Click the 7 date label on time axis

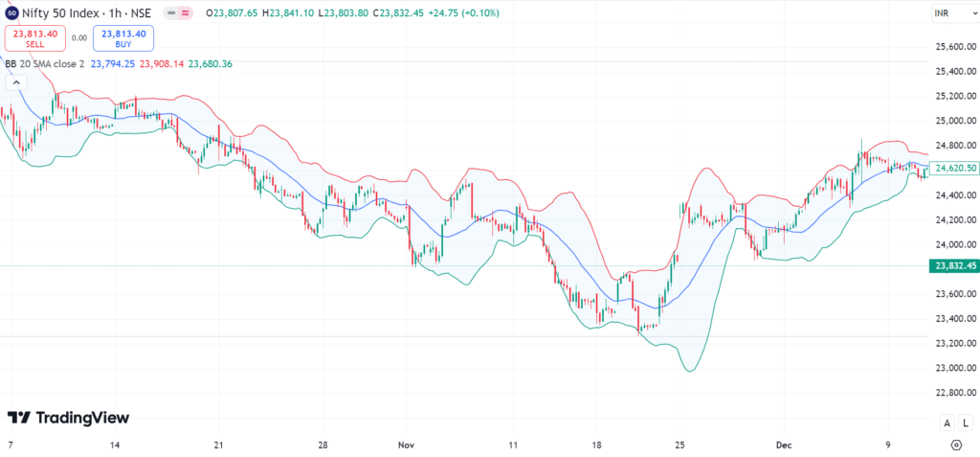pyautogui.click(x=11, y=446)
